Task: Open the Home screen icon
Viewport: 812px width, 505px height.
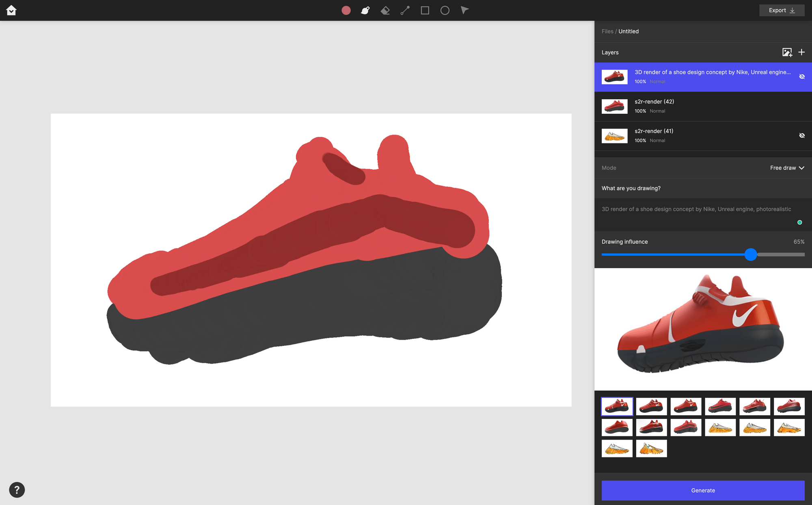Action: click(x=11, y=10)
